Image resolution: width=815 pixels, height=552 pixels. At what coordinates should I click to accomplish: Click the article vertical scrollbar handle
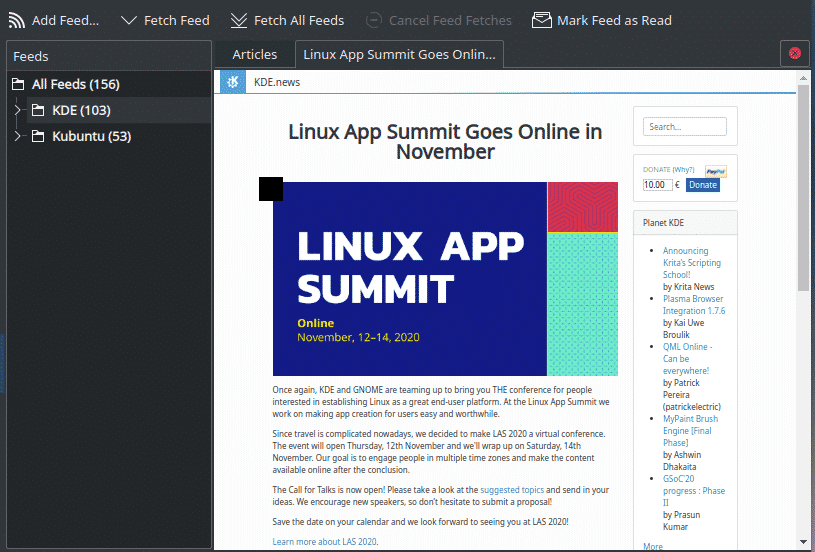(x=803, y=187)
